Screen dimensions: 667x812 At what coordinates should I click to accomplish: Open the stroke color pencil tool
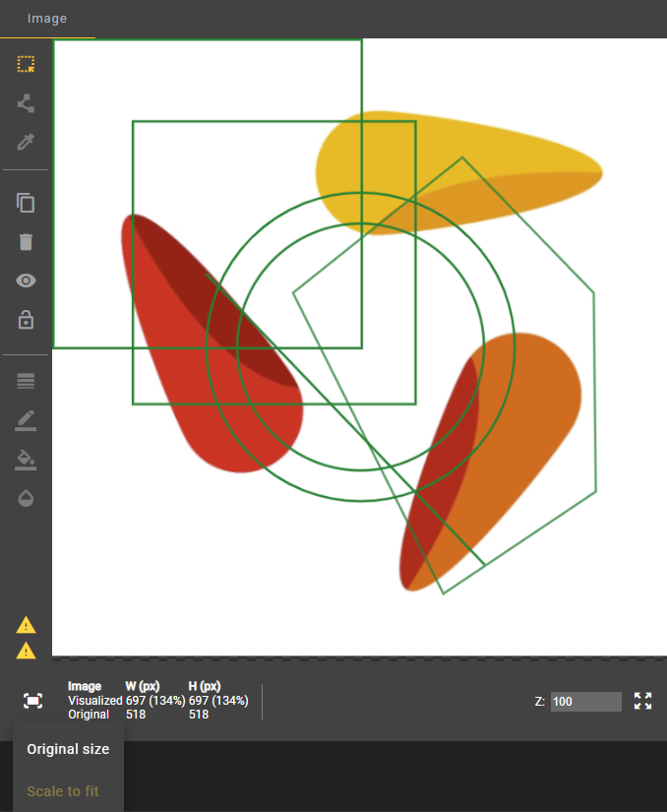point(26,420)
